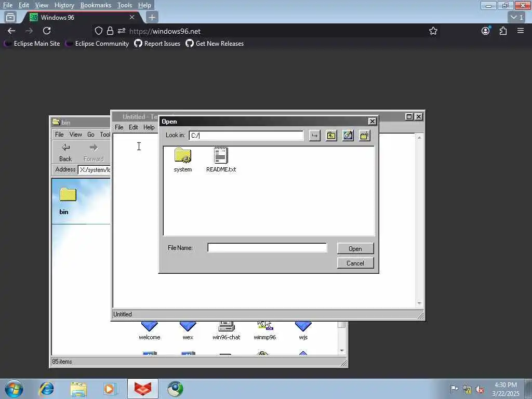Open the browser hamburger menu
The image size is (532, 399).
pos(521,31)
